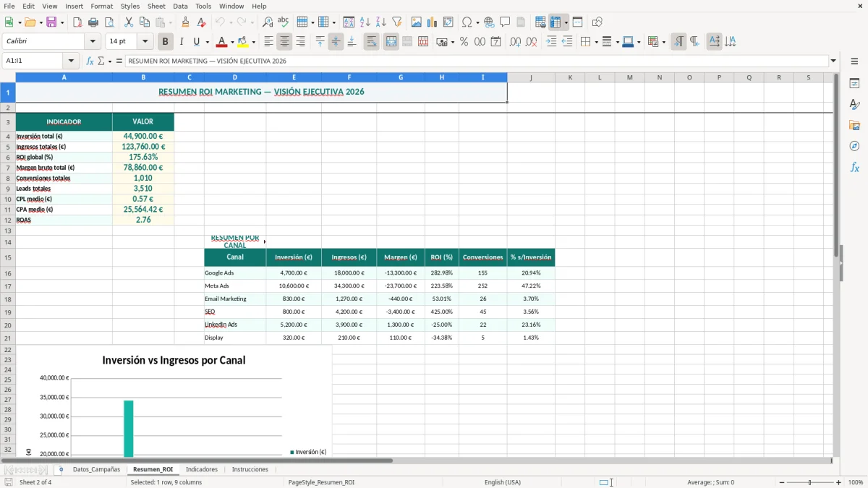This screenshot has width=868, height=488.
Task: Click the zoom slider in status bar
Action: click(809, 482)
